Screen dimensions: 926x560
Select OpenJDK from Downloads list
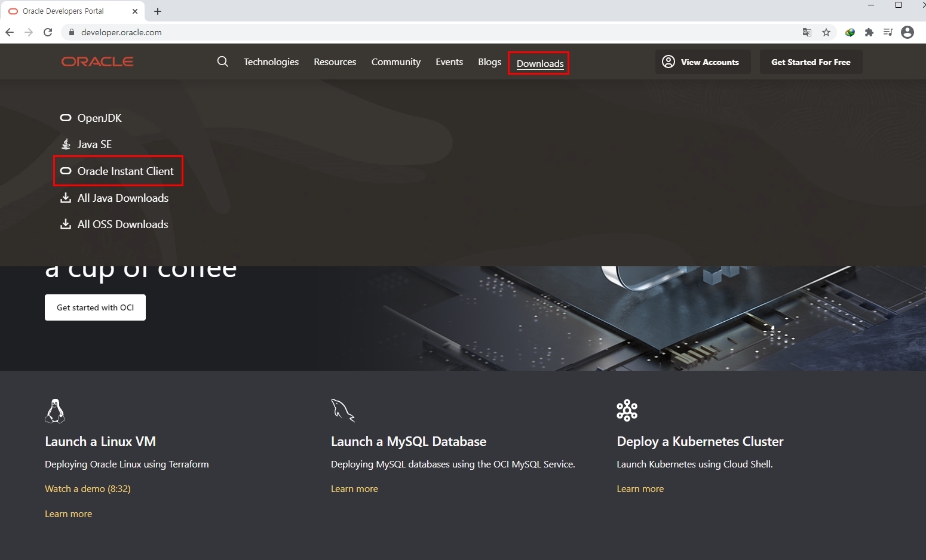pos(91,118)
